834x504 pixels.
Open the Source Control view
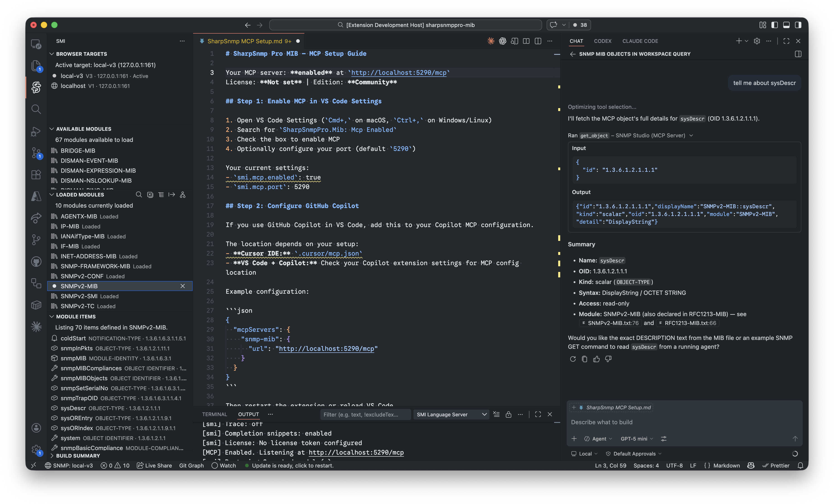click(x=36, y=153)
